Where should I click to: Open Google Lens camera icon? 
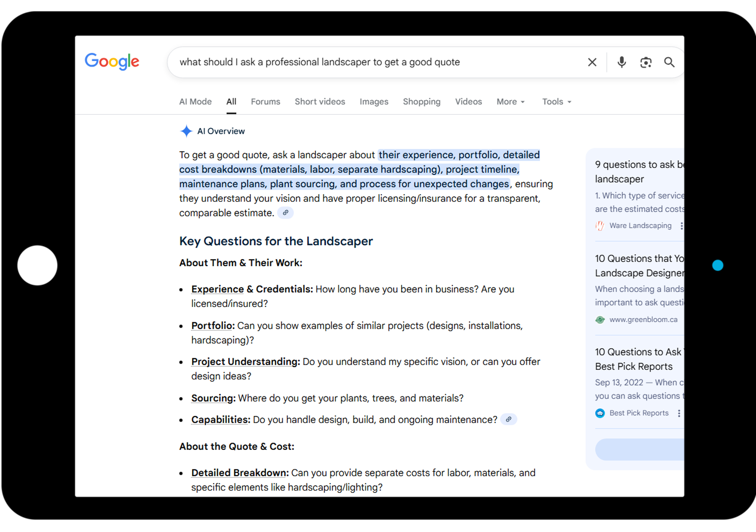pos(646,62)
